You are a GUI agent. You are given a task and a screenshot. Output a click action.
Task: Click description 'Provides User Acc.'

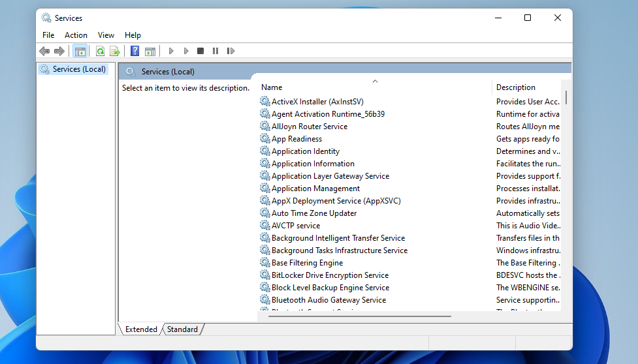click(528, 102)
